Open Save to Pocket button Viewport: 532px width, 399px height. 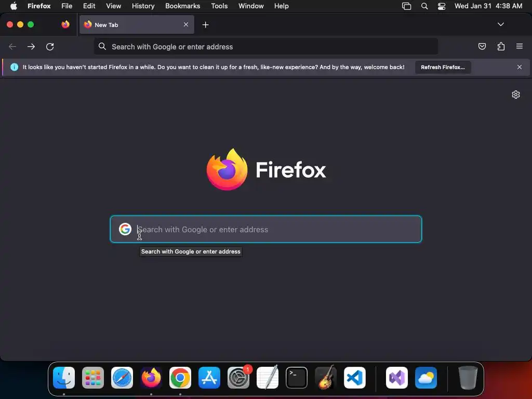point(482,46)
